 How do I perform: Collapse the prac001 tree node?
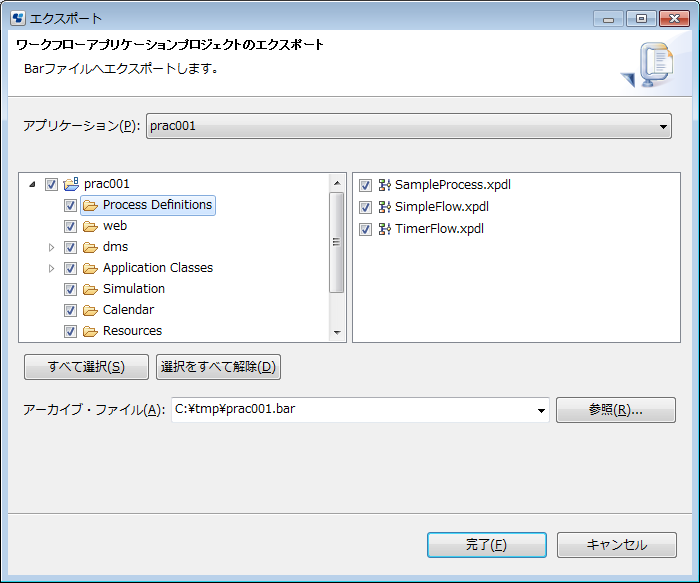[x=32, y=184]
